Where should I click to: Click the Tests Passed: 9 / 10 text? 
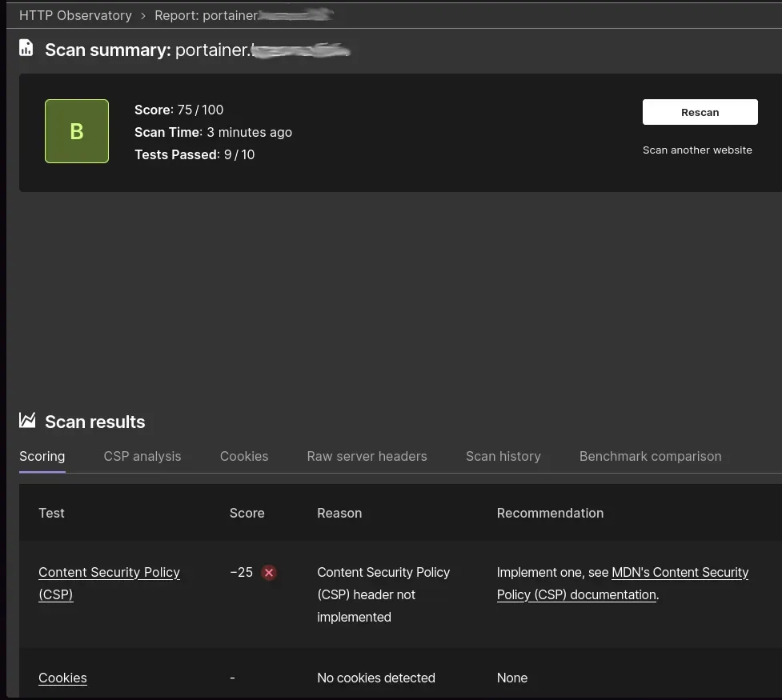pos(194,154)
